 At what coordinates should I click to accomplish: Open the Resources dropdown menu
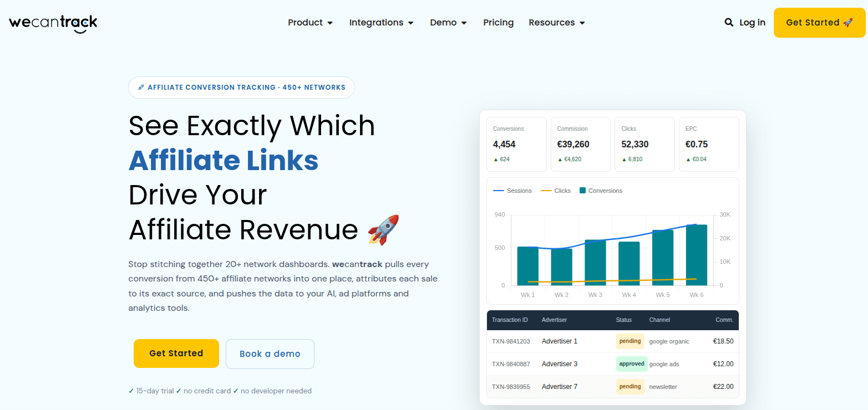coord(557,23)
